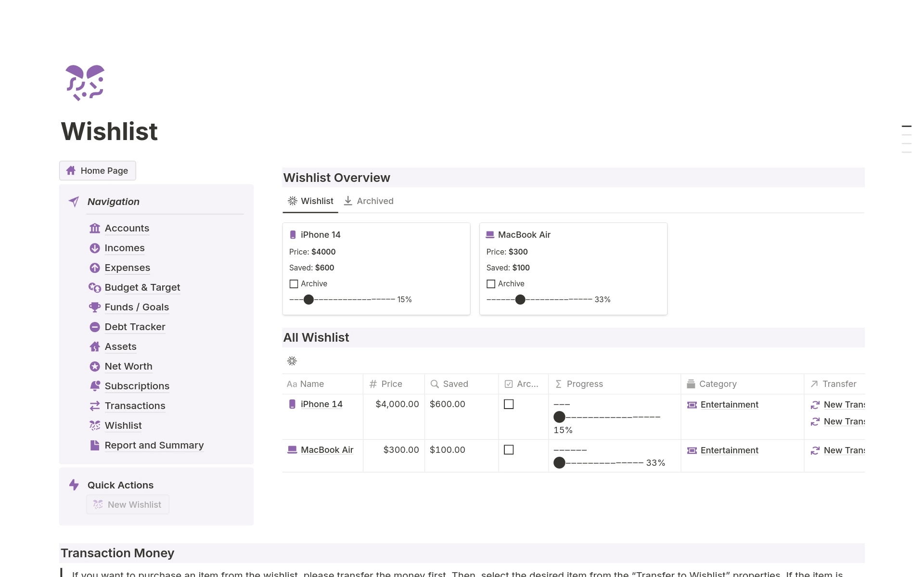Click the Home Page button
The height and width of the screenshot is (577, 924).
97,170
